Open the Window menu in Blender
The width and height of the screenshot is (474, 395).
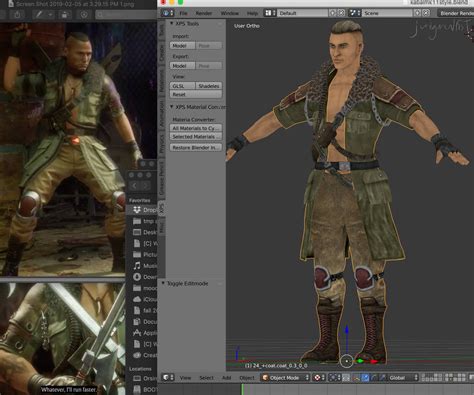pyautogui.click(x=230, y=13)
